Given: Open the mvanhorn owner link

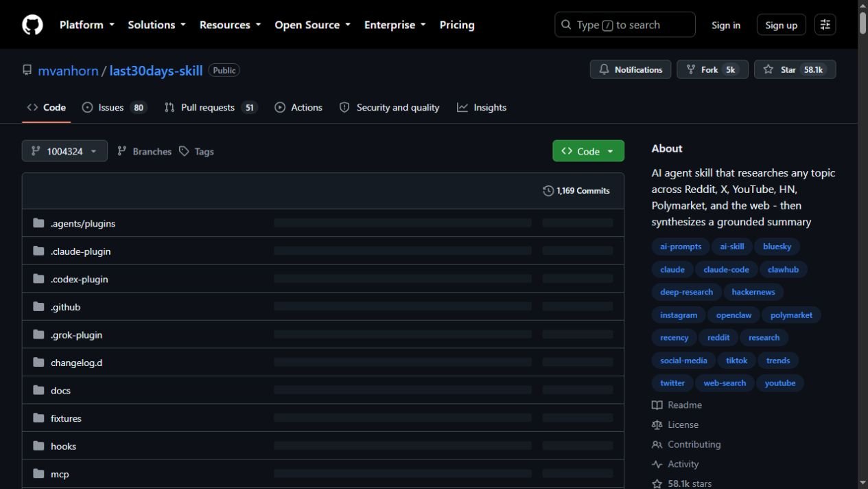Looking at the screenshot, I should point(68,70).
